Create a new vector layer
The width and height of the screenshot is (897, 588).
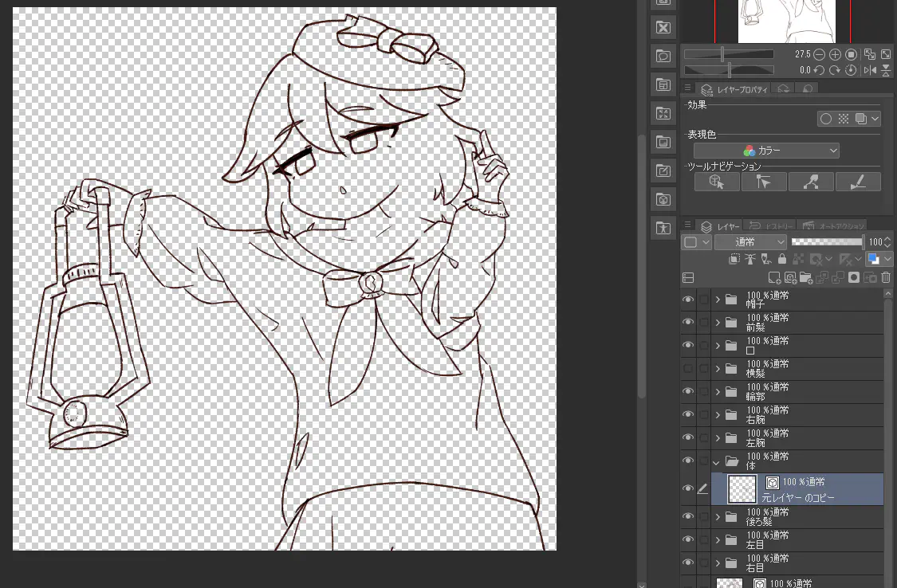[791, 278]
